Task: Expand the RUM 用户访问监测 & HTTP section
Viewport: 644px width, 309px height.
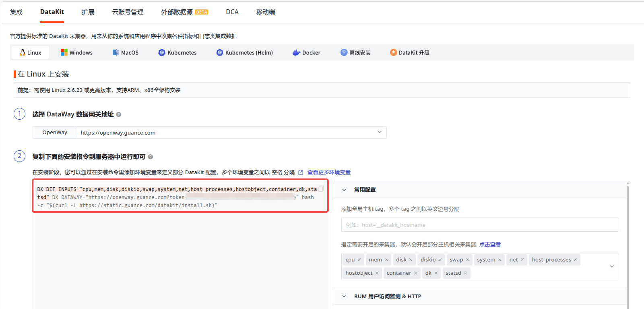Action: [344, 297]
